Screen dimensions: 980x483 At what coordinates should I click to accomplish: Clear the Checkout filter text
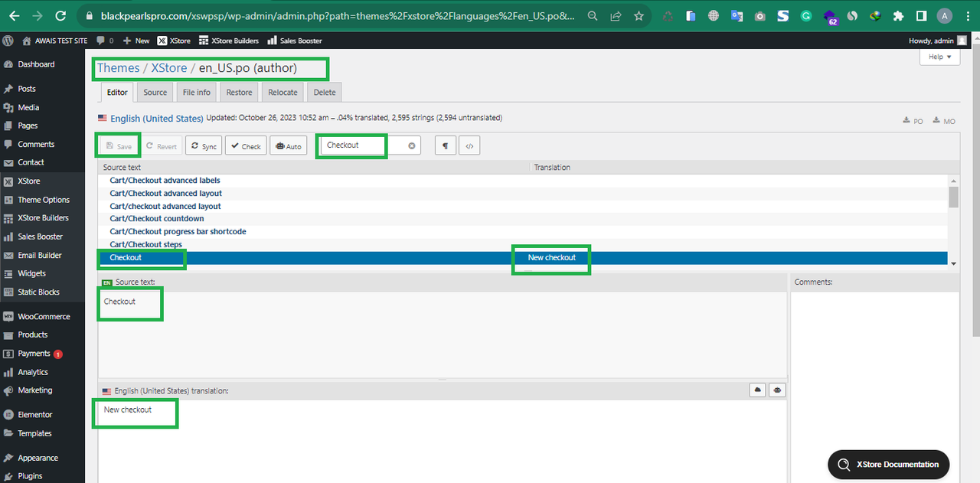tap(411, 145)
